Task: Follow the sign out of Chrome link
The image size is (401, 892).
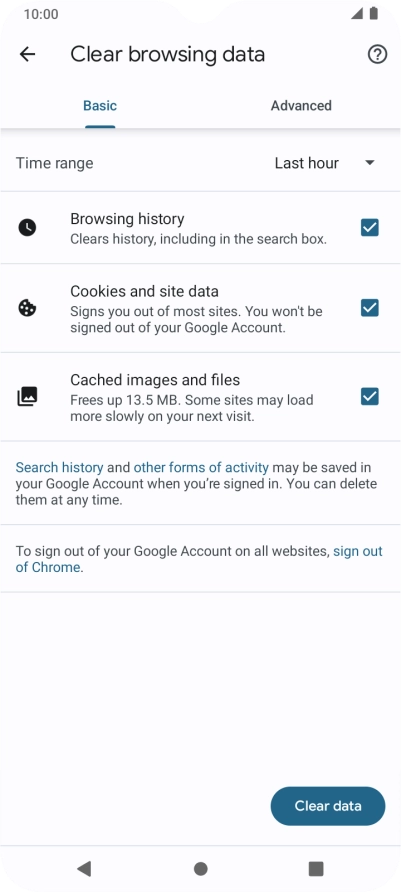Action: point(199,559)
